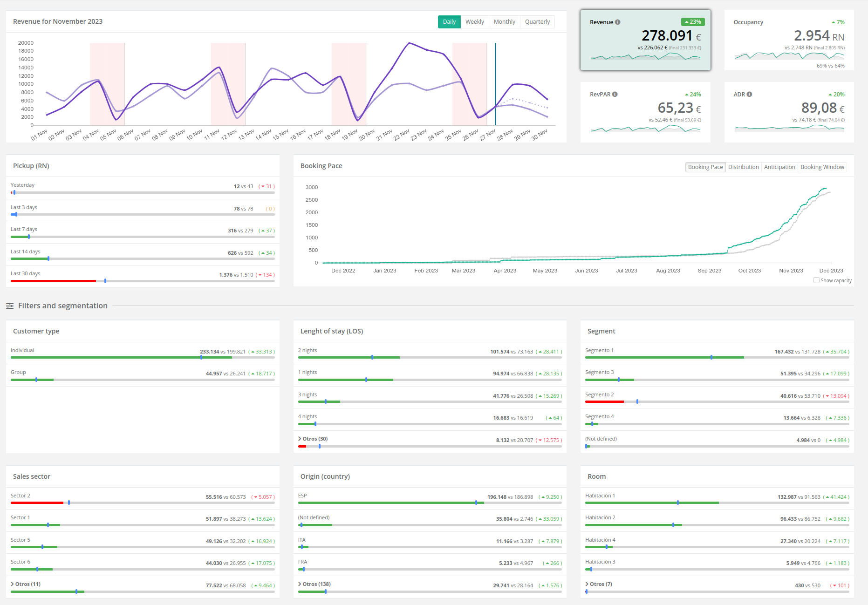
Task: Click the Last 30 days pickup bar
Action: [143, 281]
